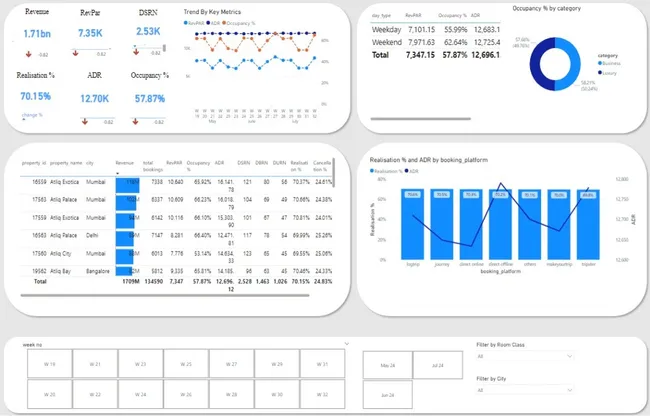This screenshot has width=650, height=420.
Task: Select the Weekend row
Action: [435, 42]
